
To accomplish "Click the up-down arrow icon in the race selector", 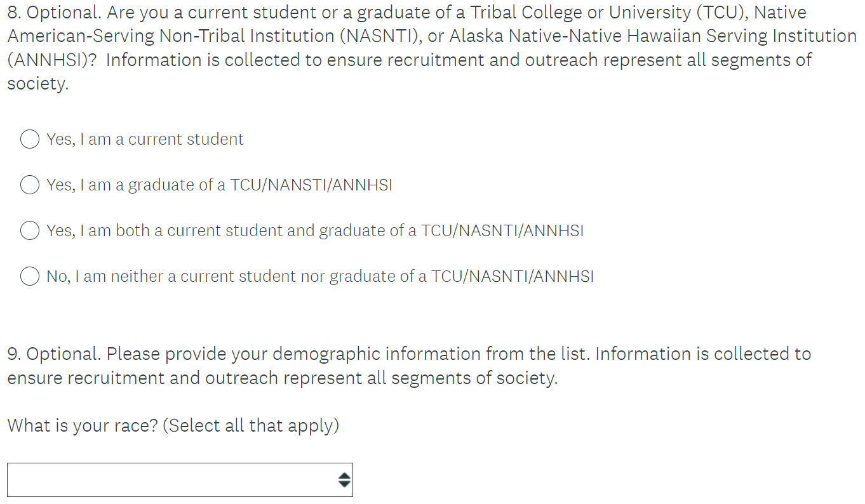I will (x=344, y=480).
